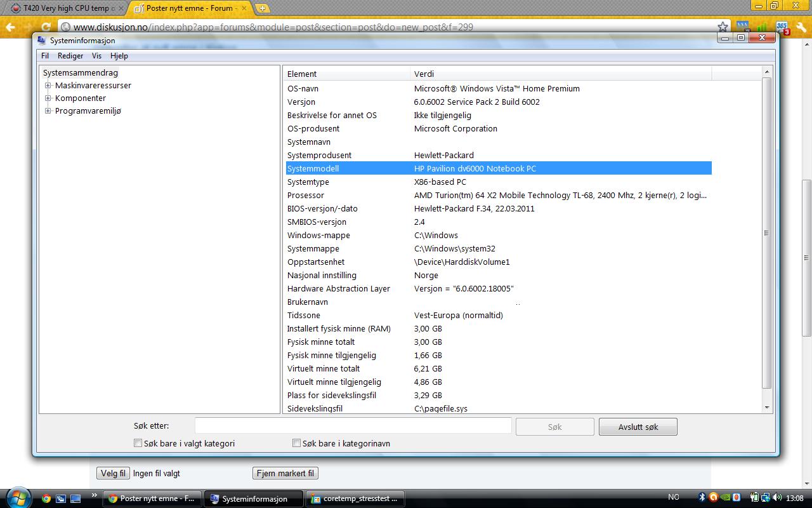This screenshot has width=812, height=508.
Task: Open Chrome wrench settings menu
Action: (801, 27)
